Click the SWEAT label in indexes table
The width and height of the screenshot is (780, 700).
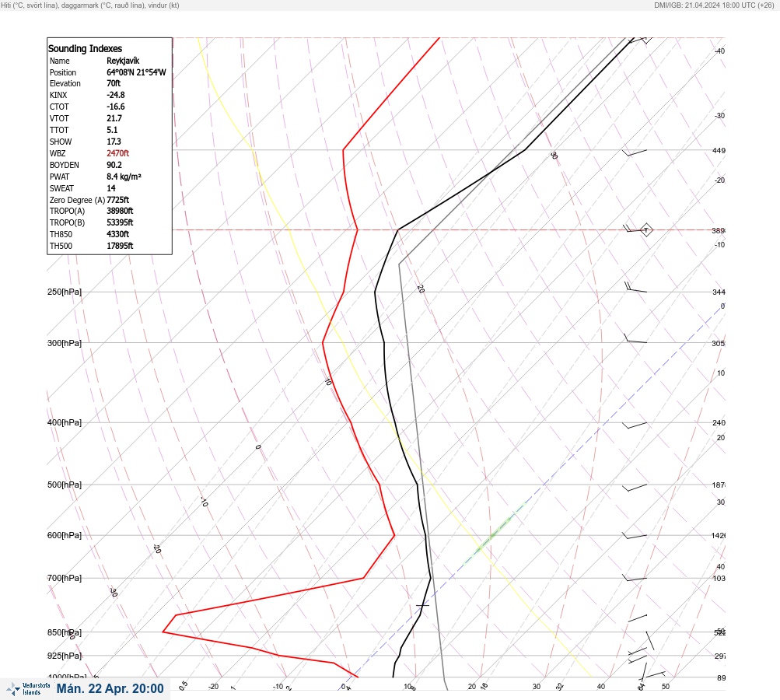pyautogui.click(x=61, y=188)
